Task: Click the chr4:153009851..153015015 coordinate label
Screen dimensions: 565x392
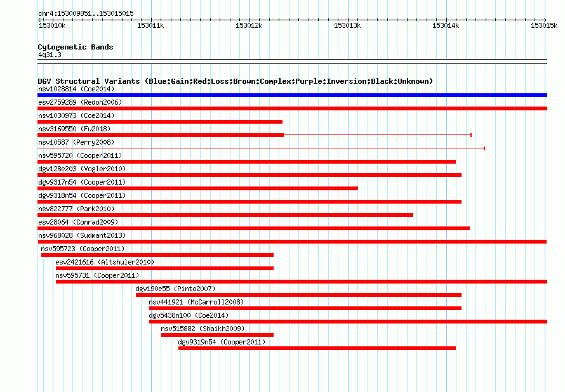Action: (86, 13)
